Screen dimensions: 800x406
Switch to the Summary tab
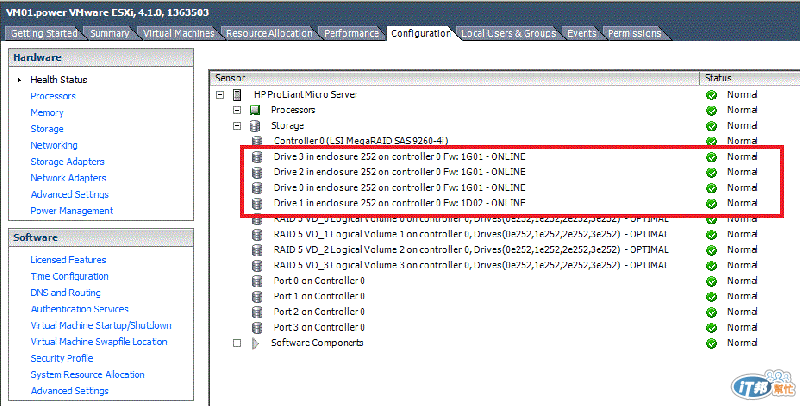[x=110, y=33]
